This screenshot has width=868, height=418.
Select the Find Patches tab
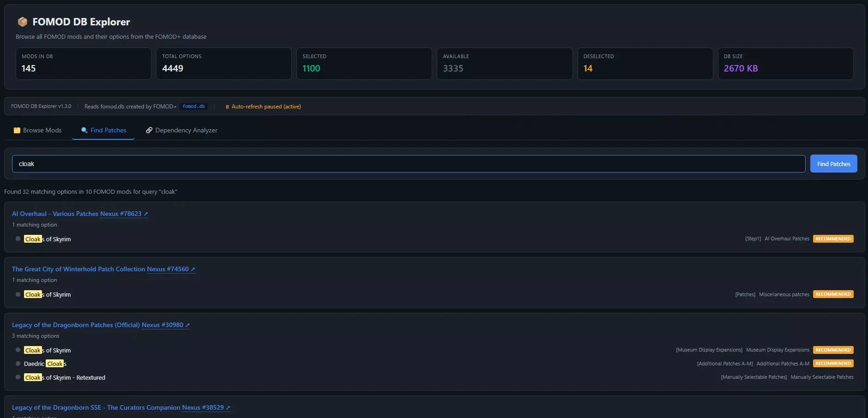103,131
